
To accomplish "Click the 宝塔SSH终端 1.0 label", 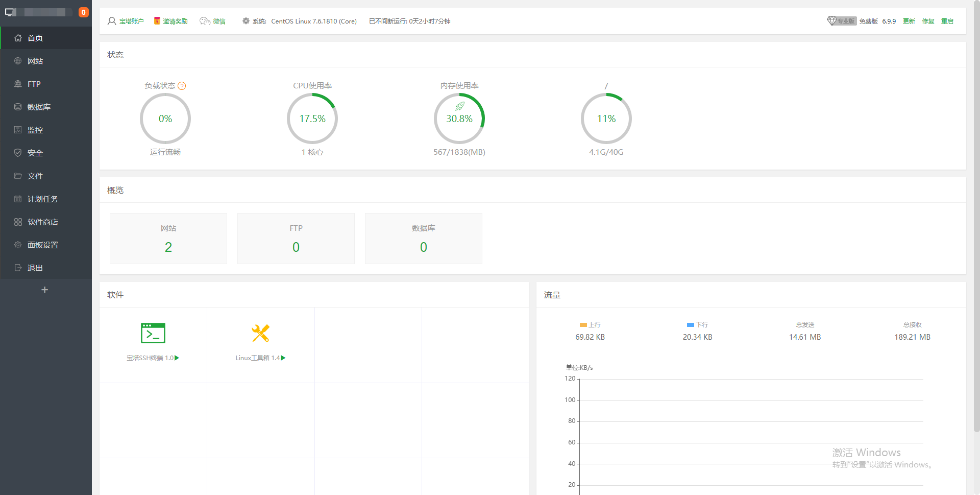I will 151,358.
